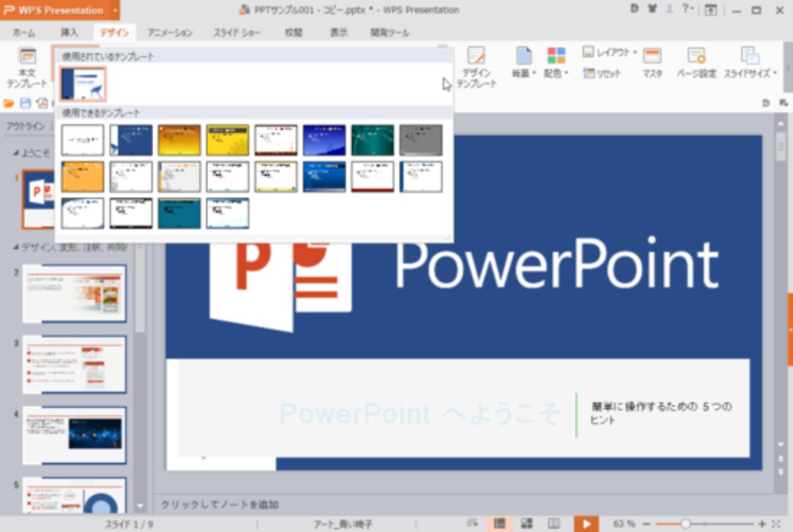The width and height of the screenshot is (793, 532).
Task: Expand the レイアウト dropdown arrow
Action: pyautogui.click(x=635, y=53)
